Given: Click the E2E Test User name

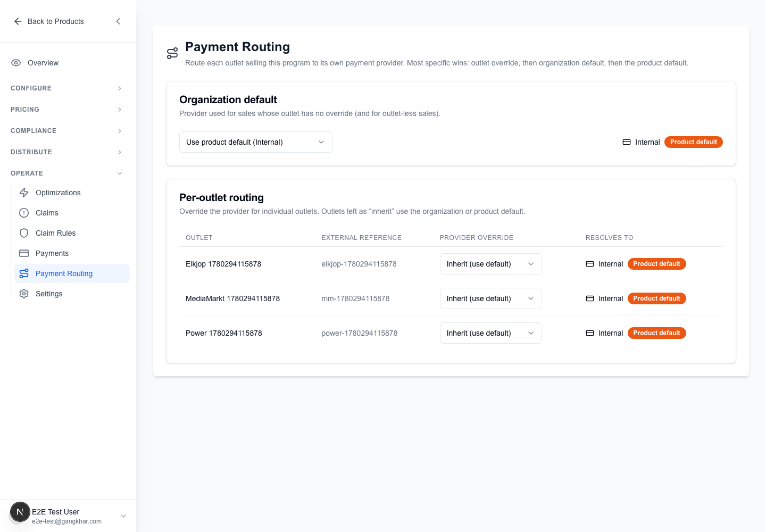Looking at the screenshot, I should [56, 512].
